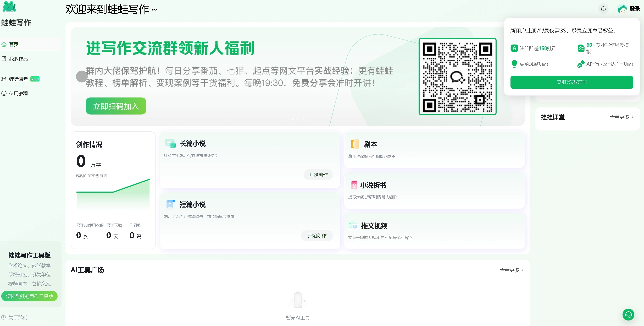Image resolution: width=644 pixels, height=326 pixels.
Task: Click the 剧本 card icon
Action: tap(355, 144)
